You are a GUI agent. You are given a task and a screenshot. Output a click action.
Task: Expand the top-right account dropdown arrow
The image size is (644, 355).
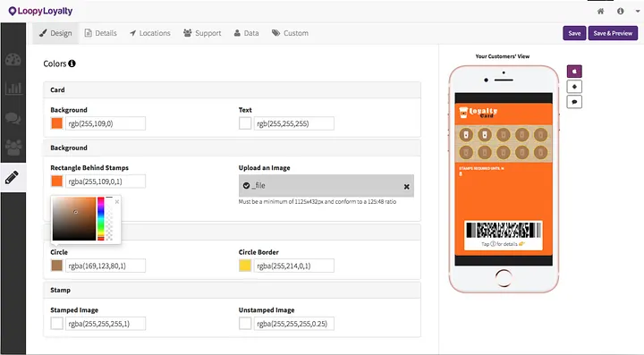point(638,11)
